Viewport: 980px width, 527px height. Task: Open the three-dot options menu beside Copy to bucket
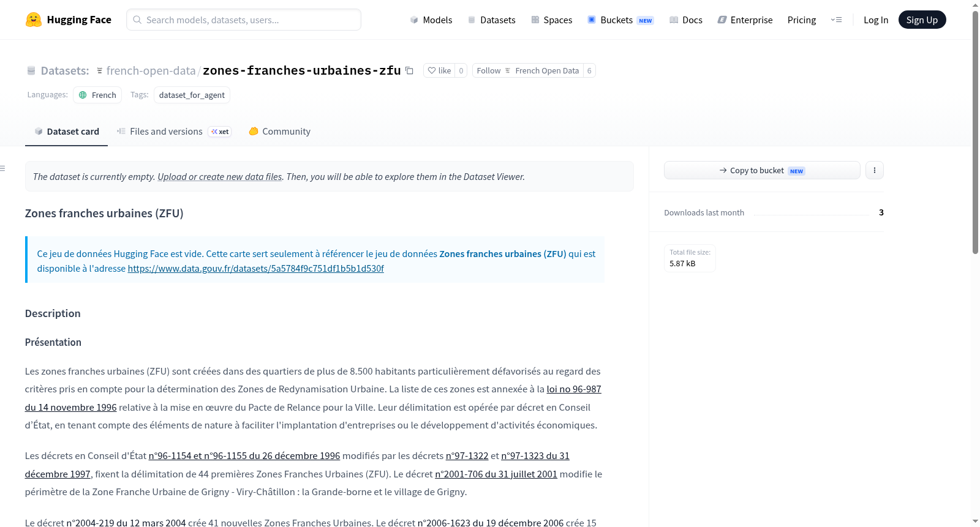coord(875,170)
